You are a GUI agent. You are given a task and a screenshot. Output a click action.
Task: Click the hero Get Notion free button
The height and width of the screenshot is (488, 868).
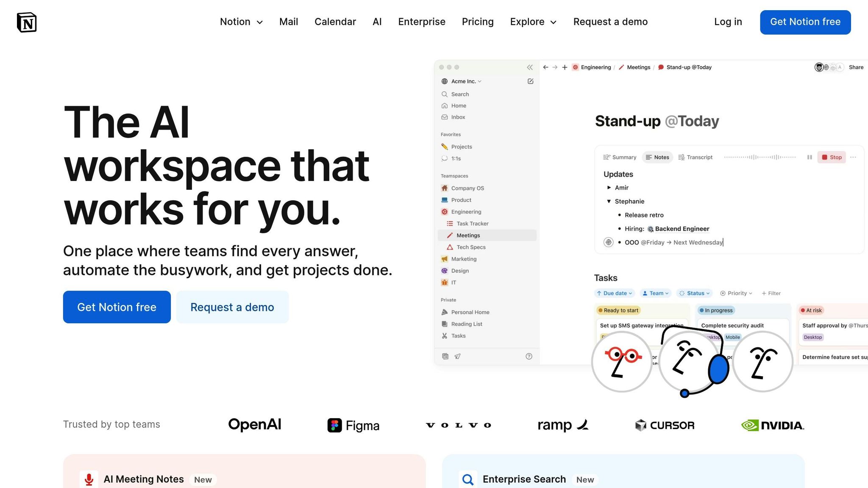point(117,307)
